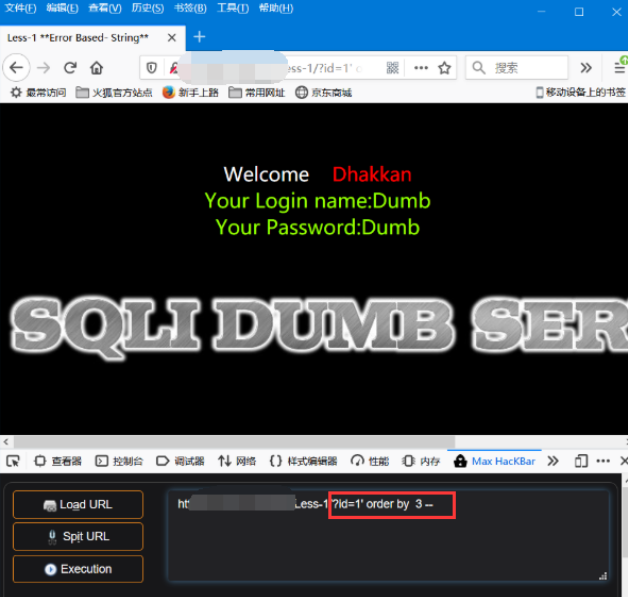Open the 火狐官方站点 bookmark folder
The width and height of the screenshot is (628, 597).
114,92
